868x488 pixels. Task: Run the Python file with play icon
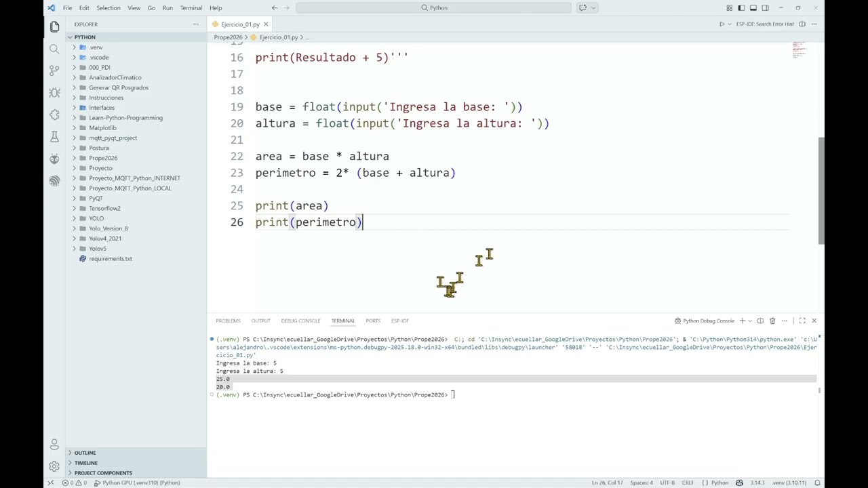pos(722,24)
